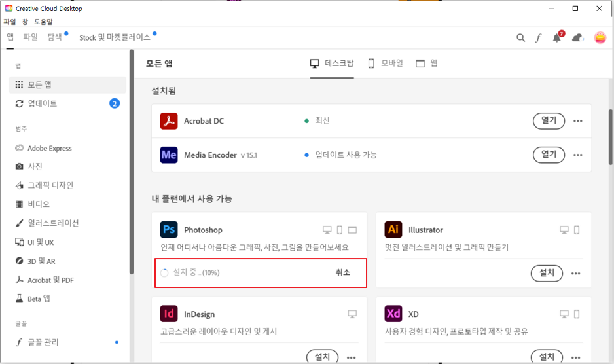Viewport: 614px width, 364px height.
Task: Select the 웹 platform tab
Action: click(x=426, y=63)
